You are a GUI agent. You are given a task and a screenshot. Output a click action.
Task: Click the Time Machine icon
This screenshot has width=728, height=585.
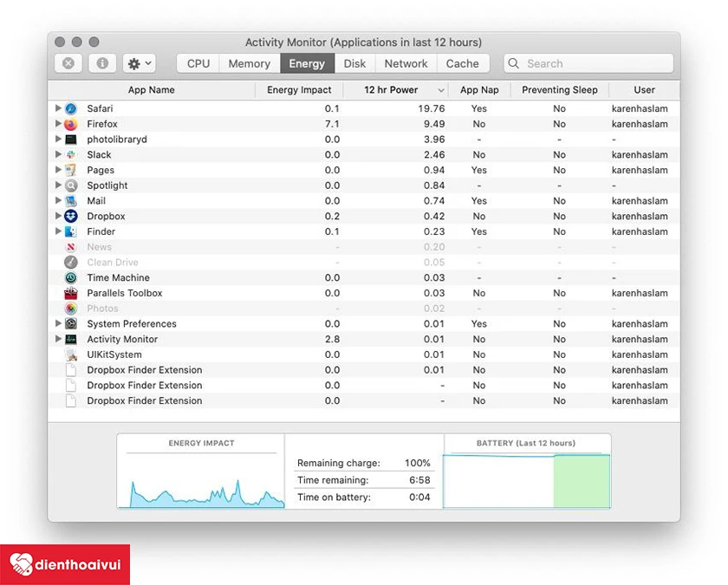coord(70,277)
